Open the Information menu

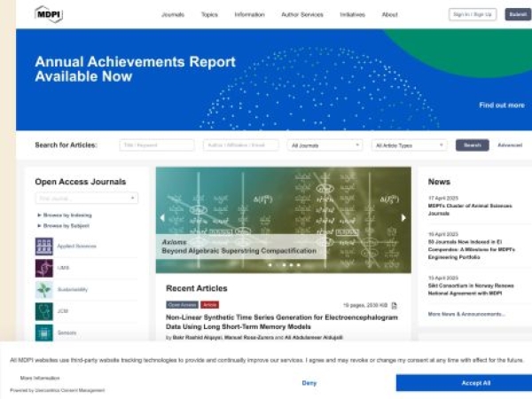coord(249,14)
